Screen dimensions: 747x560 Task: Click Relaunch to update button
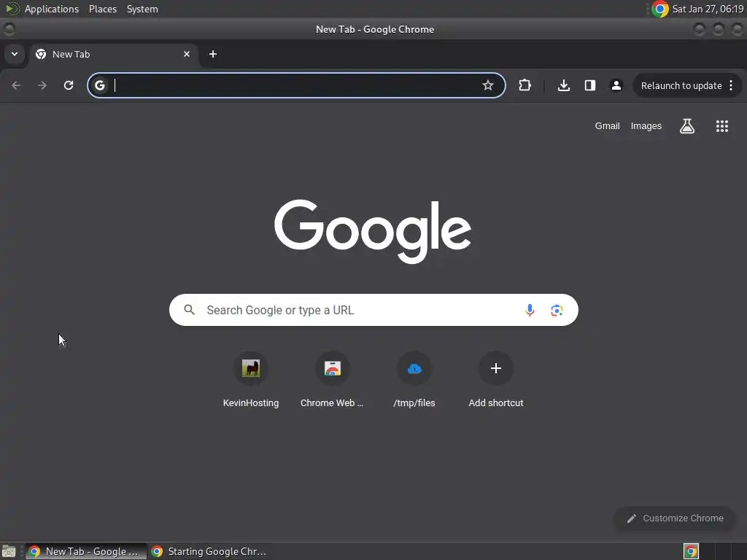(x=681, y=86)
